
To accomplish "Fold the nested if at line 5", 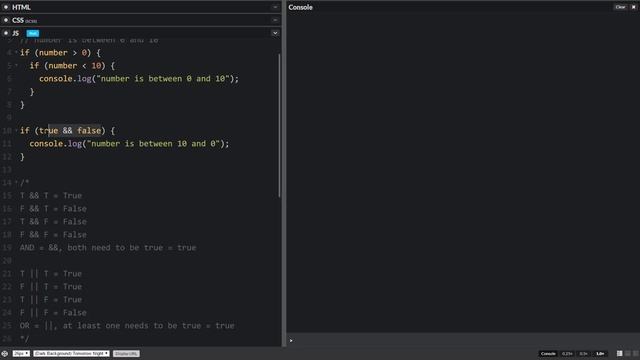I will tap(16, 66).
